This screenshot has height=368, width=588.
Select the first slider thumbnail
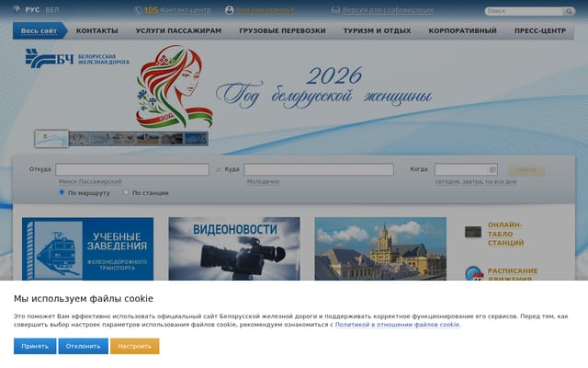pyautogui.click(x=51, y=139)
